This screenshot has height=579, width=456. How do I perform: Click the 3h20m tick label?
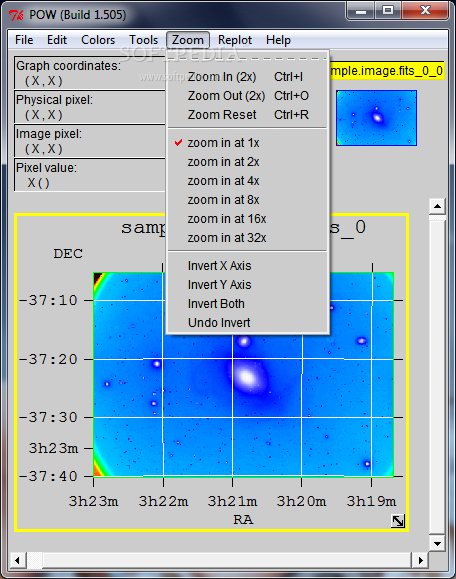point(301,501)
